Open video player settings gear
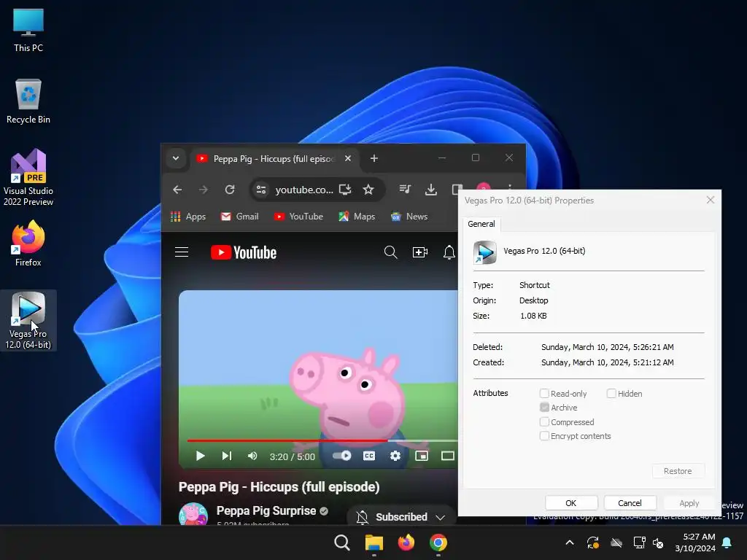Screen dimensions: 747x560 point(395,456)
